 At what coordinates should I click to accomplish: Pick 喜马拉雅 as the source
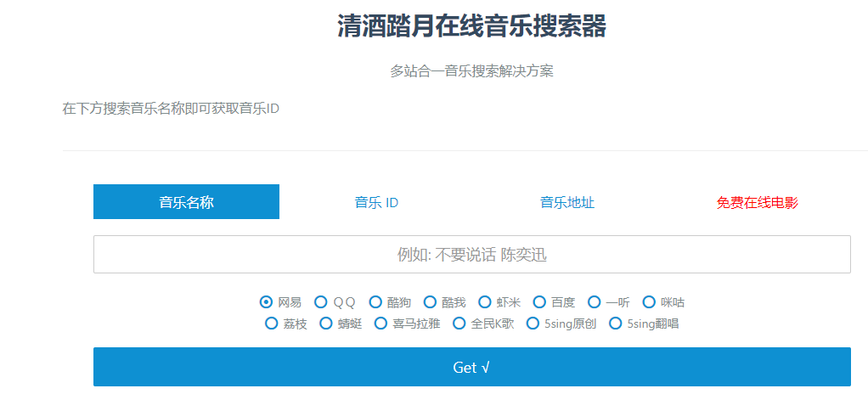click(x=380, y=323)
